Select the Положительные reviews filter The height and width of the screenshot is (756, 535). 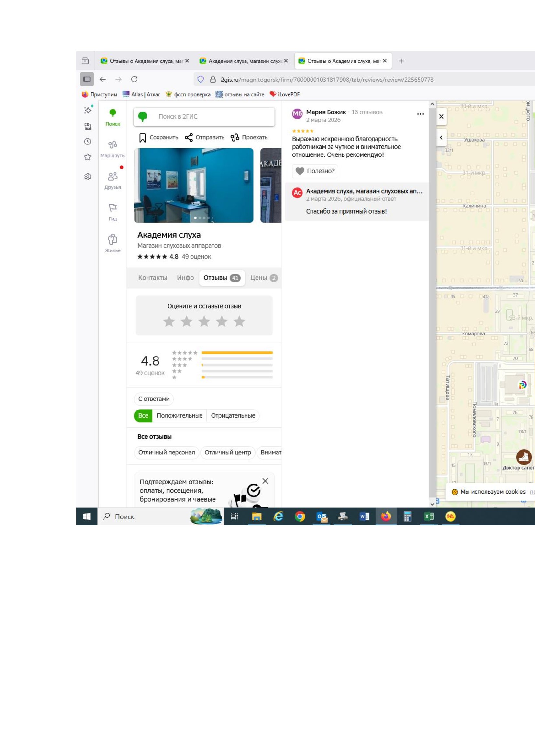(x=180, y=416)
